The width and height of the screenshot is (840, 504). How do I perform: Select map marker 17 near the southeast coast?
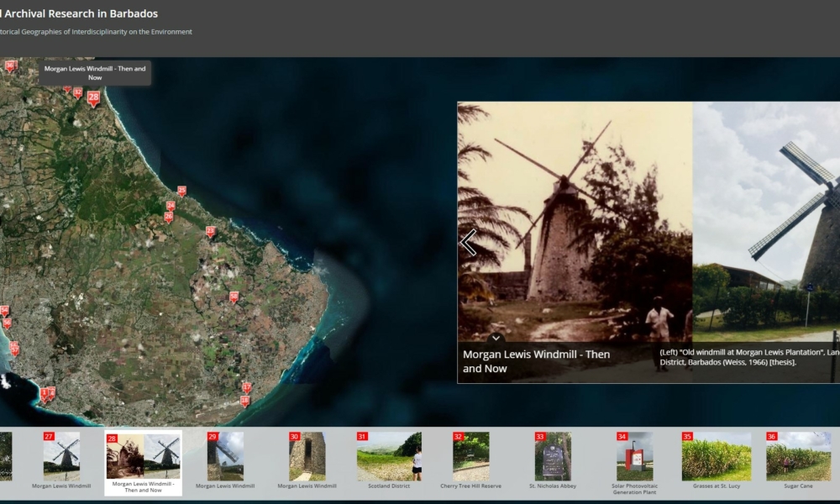[x=246, y=387]
